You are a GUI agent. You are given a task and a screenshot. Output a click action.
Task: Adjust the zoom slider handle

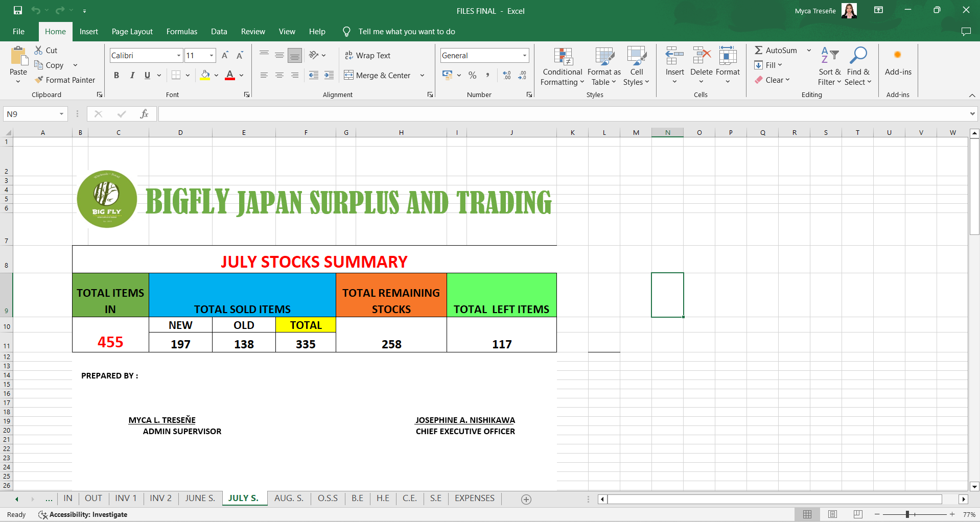(x=907, y=514)
